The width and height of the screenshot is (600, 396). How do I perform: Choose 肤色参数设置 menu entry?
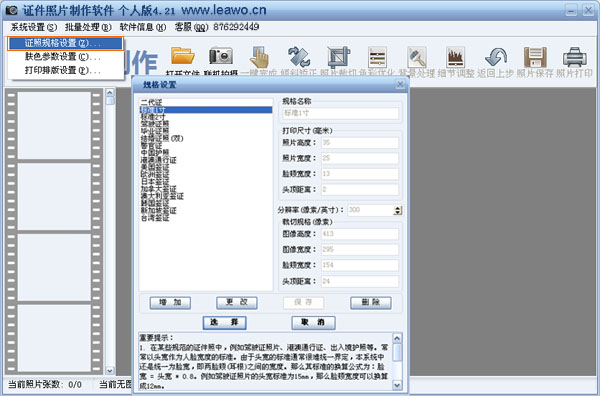pos(65,57)
